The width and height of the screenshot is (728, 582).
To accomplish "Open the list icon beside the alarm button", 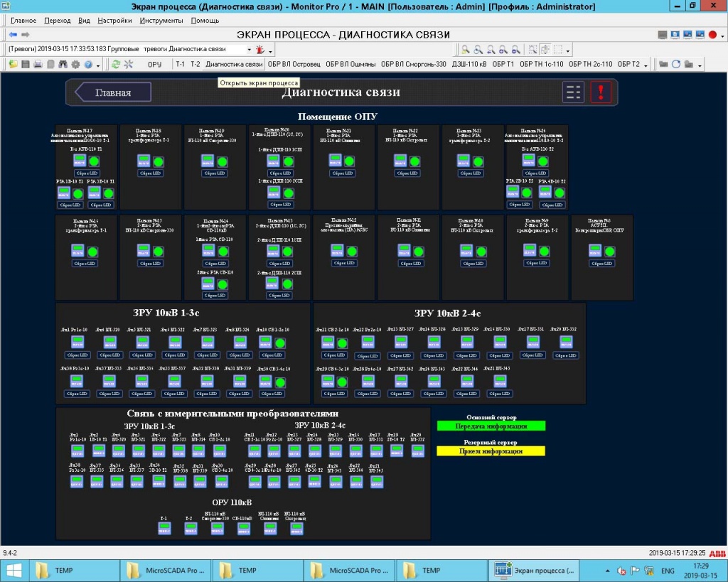I will 573,92.
